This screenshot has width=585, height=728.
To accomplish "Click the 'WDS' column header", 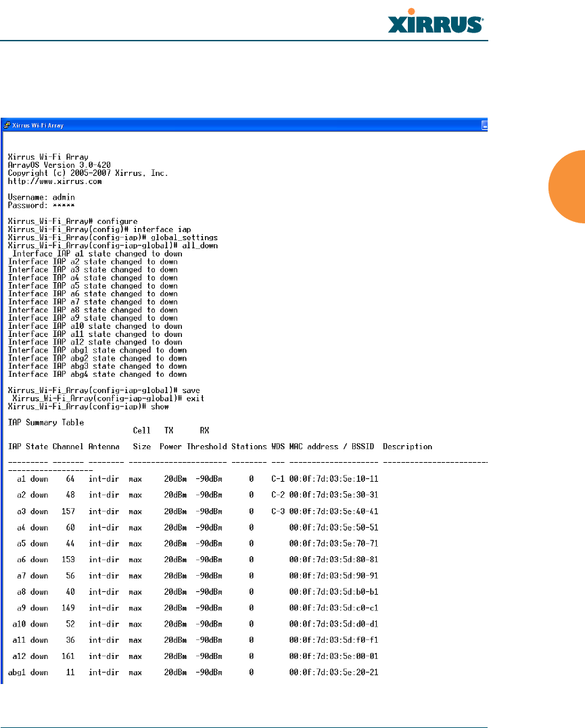I will [x=278, y=447].
